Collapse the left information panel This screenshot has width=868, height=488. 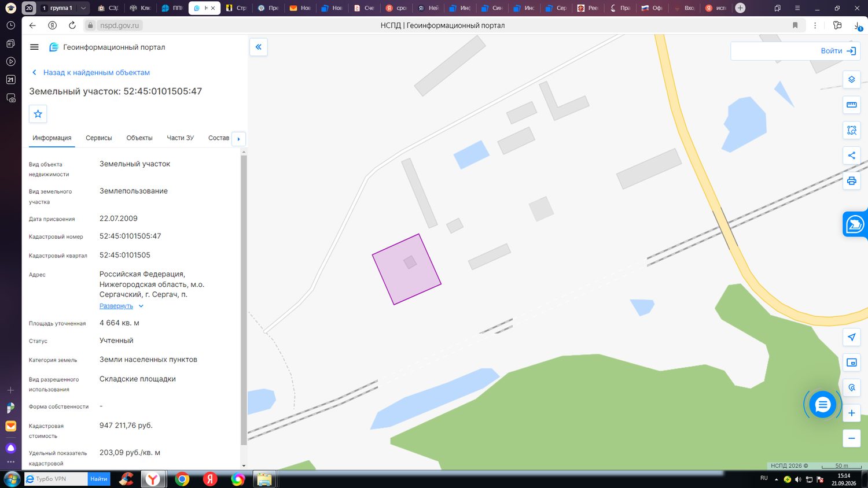point(259,47)
